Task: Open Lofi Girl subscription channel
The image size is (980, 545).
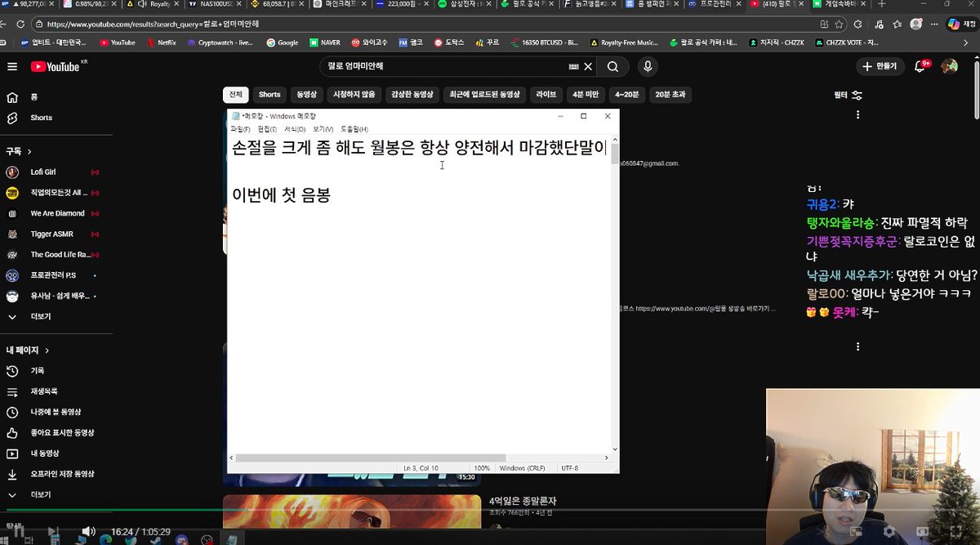Action: [x=54, y=172]
